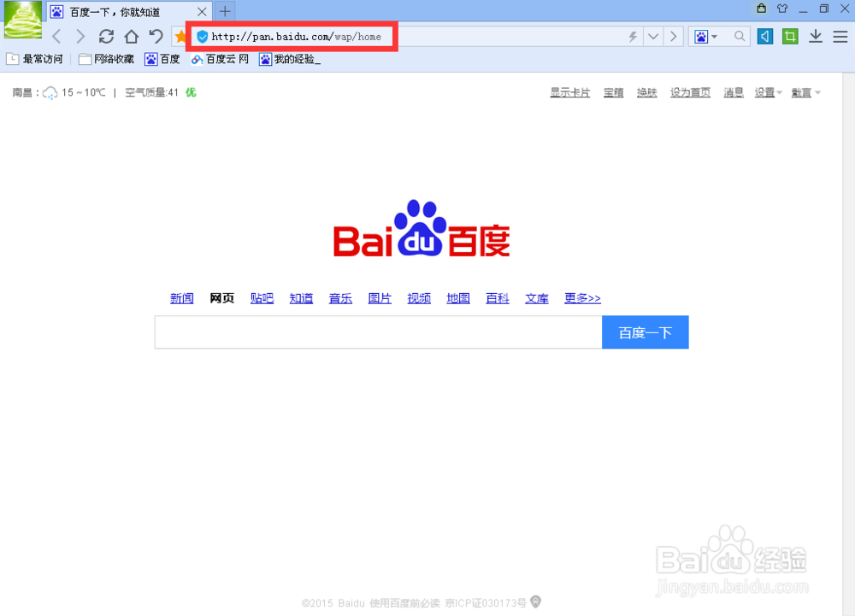Open the 地图 category
This screenshot has height=616, width=855.
point(458,298)
